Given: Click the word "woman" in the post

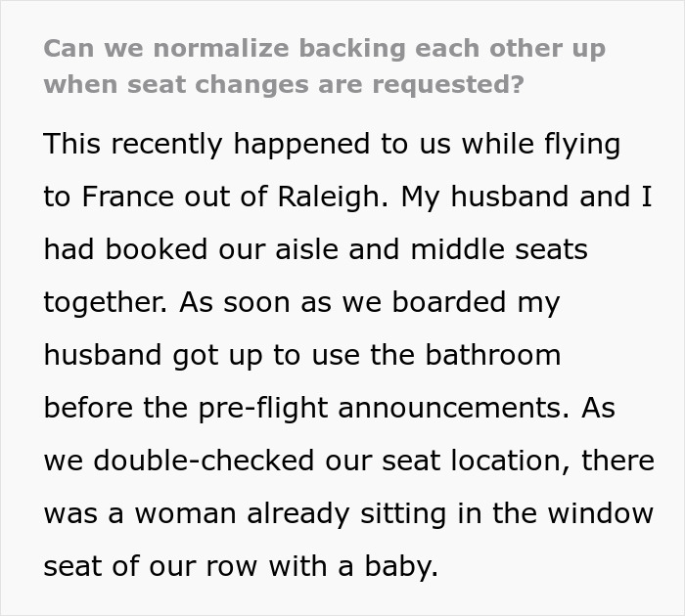Looking at the screenshot, I should pos(185,513).
